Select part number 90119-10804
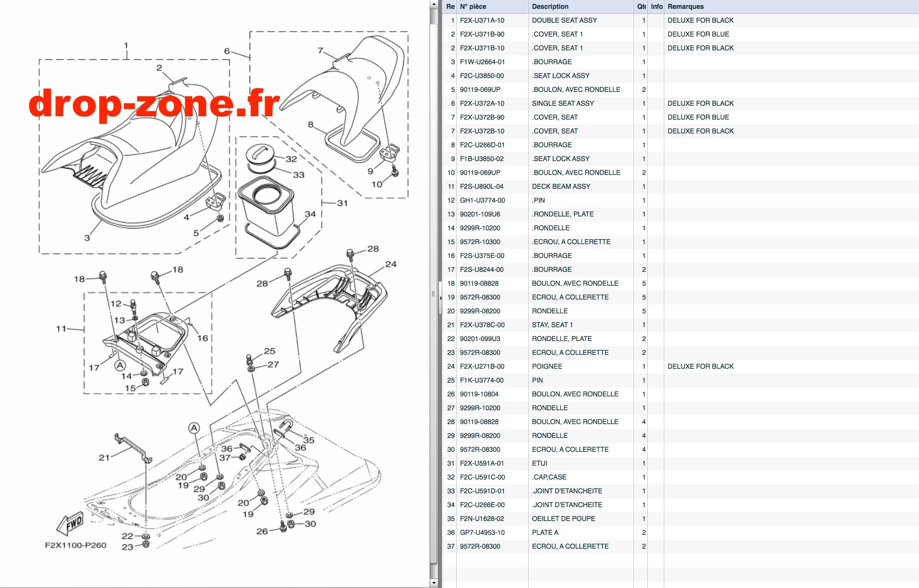Image resolution: width=919 pixels, height=588 pixels. click(x=479, y=394)
